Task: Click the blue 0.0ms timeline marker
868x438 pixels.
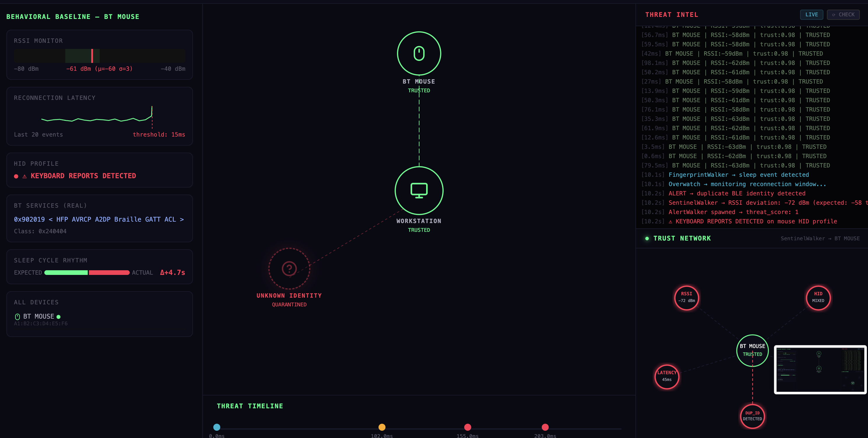Action: click(217, 427)
